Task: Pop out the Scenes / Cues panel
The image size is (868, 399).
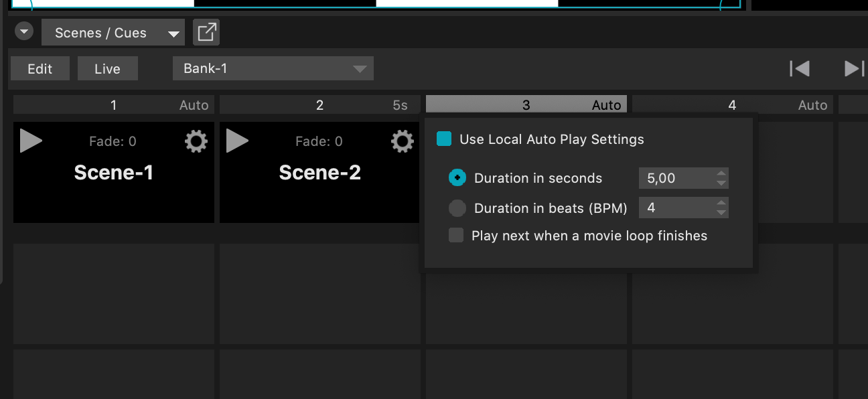Action: [206, 31]
